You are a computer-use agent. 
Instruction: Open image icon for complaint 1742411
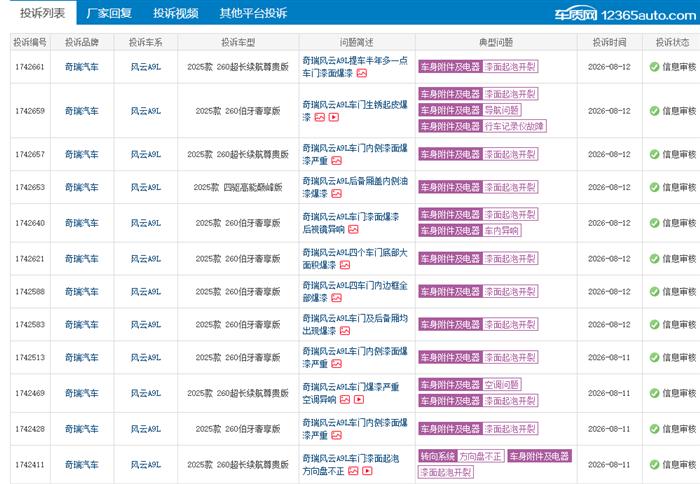[353, 471]
